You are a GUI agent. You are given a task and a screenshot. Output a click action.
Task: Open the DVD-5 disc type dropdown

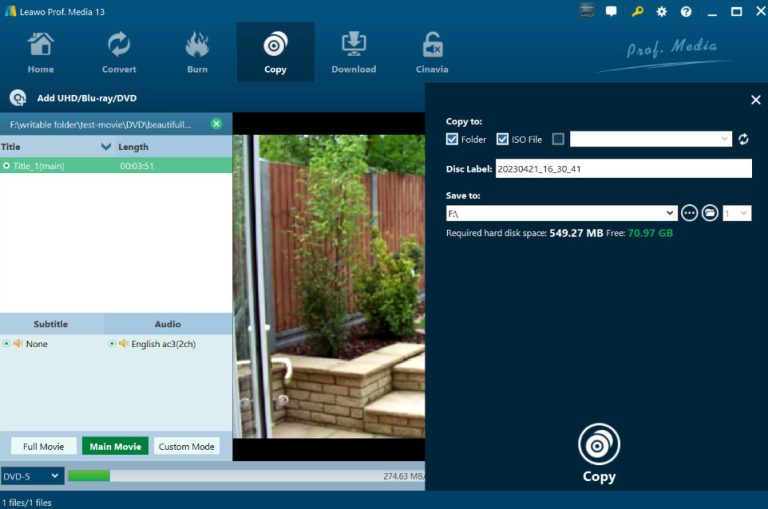(32, 476)
